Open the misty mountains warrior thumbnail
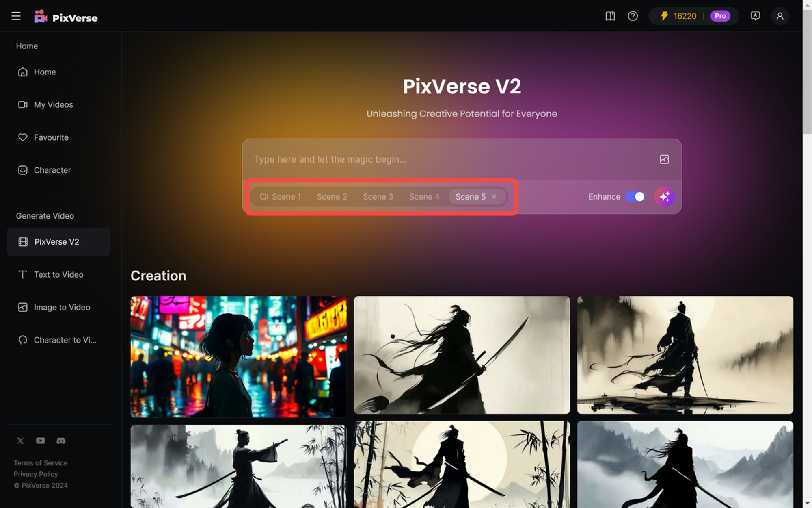 (x=685, y=465)
